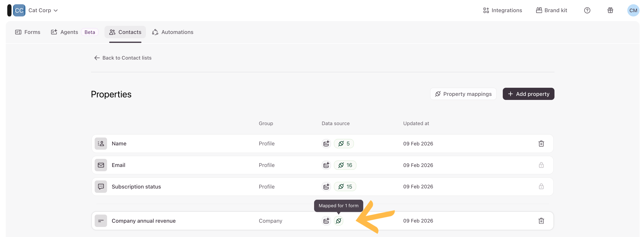Image resolution: width=644 pixels, height=237 pixels.
Task: Click the lock icon on the Email row
Action: [x=541, y=165]
